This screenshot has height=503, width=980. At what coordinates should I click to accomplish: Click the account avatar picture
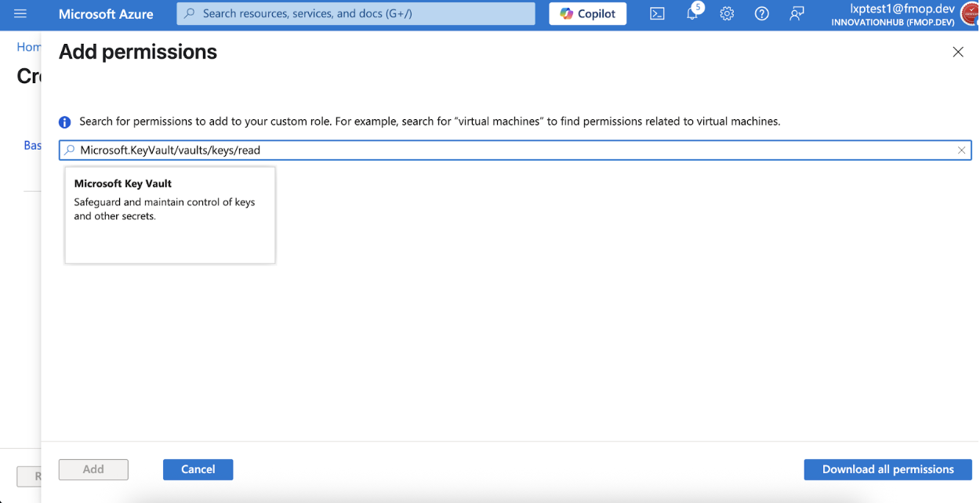click(969, 14)
